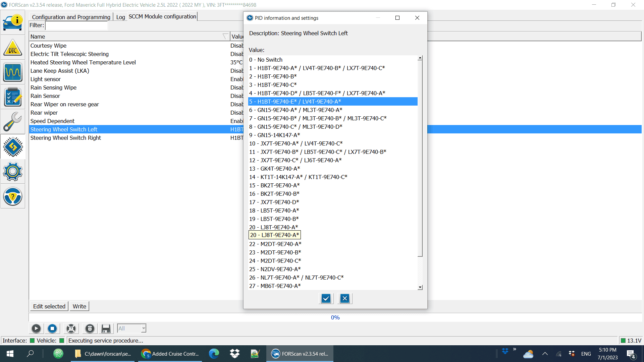Viewport: 644px width, 362px height.
Task: Open the configuration and programming chip section
Action: pos(13,146)
